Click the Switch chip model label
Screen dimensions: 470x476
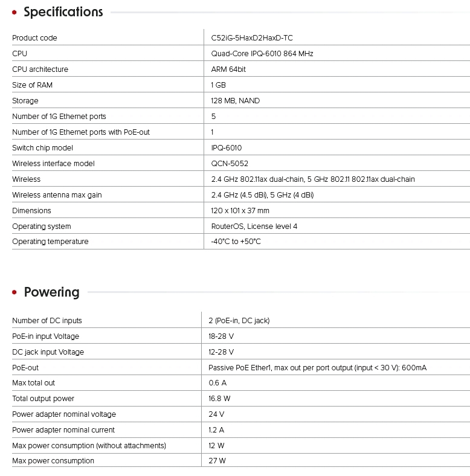pos(42,148)
